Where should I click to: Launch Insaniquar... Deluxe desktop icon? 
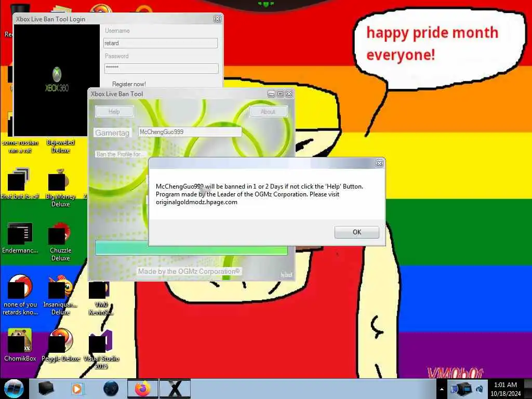tap(60, 295)
